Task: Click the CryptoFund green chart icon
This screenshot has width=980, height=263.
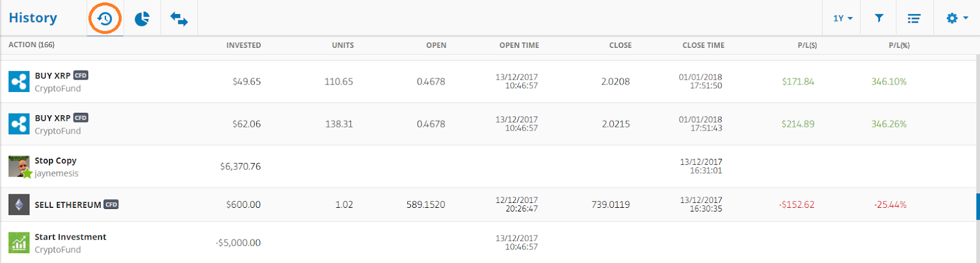Action: pos(19,243)
